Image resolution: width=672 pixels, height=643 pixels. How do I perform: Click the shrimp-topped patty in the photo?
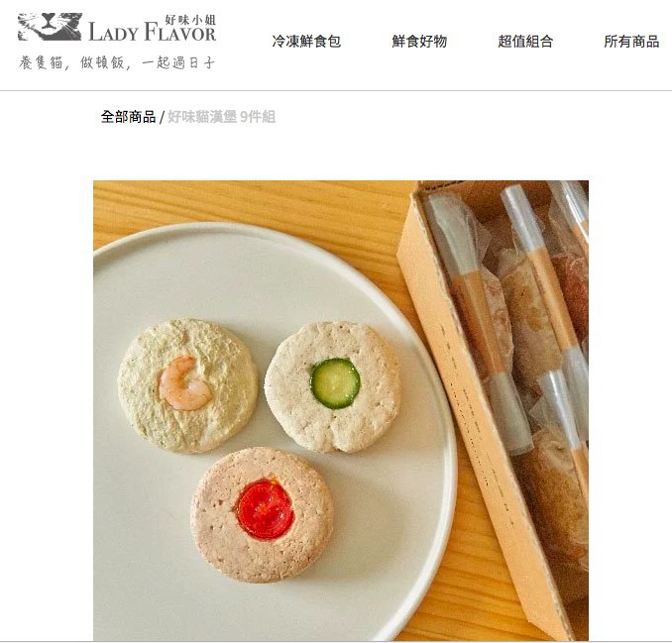[187, 384]
